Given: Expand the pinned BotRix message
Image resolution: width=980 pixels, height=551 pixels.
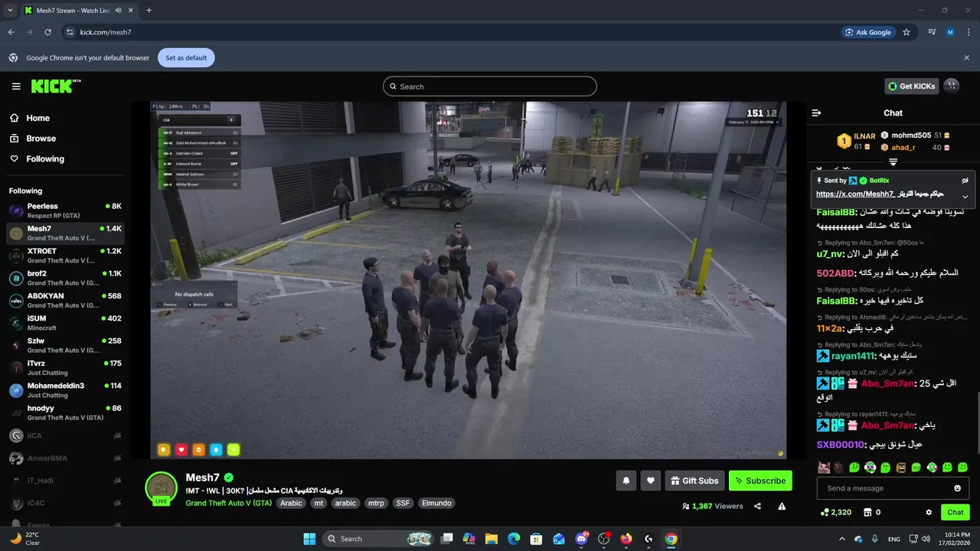Looking at the screenshot, I should click(965, 197).
